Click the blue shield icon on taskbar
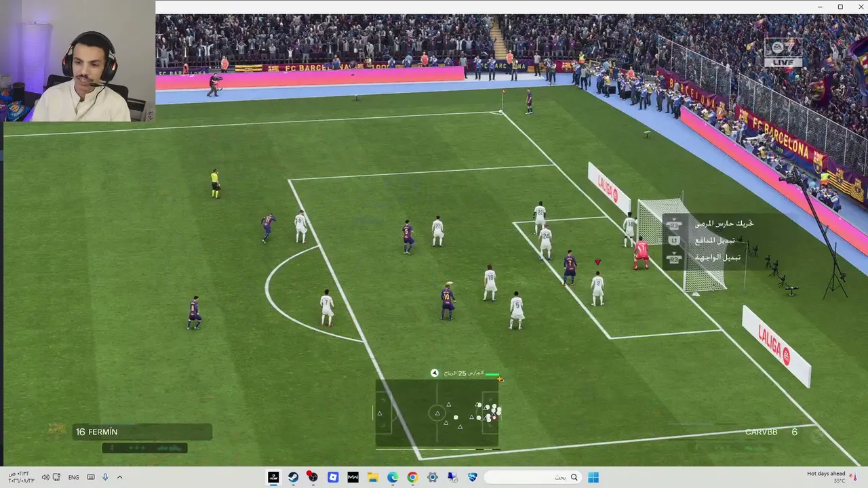The image size is (868, 488). (473, 477)
